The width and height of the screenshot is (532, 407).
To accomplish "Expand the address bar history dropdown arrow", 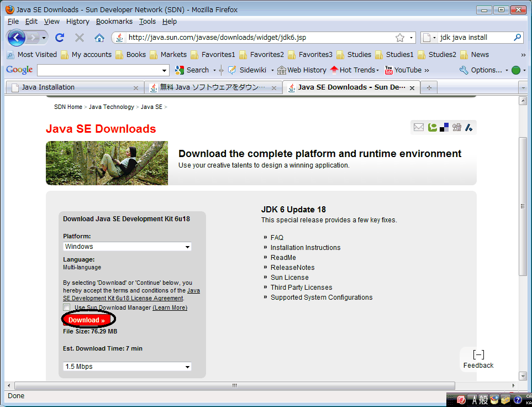I will pos(411,38).
